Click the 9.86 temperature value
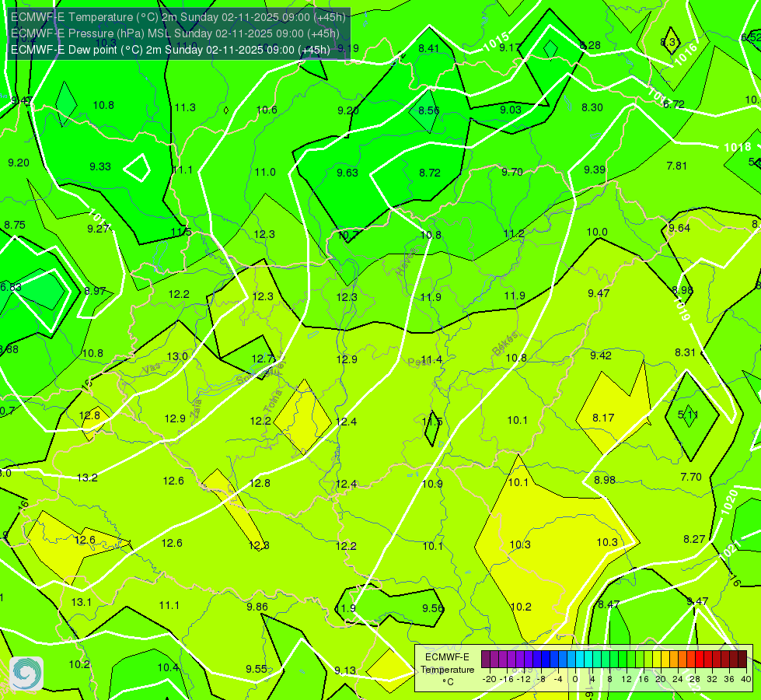Image resolution: width=761 pixels, height=700 pixels. (x=257, y=607)
